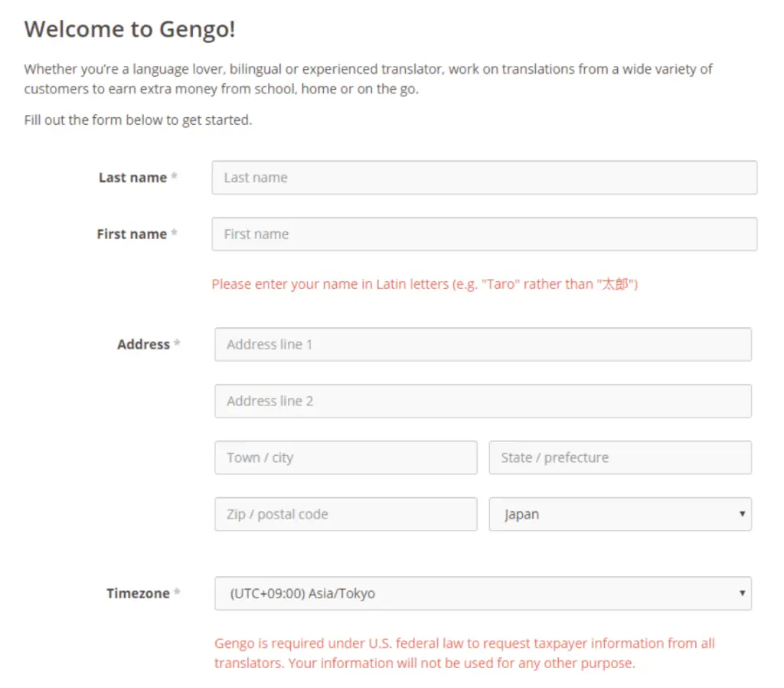
Task: Click the intro paragraph about translators
Action: point(368,79)
